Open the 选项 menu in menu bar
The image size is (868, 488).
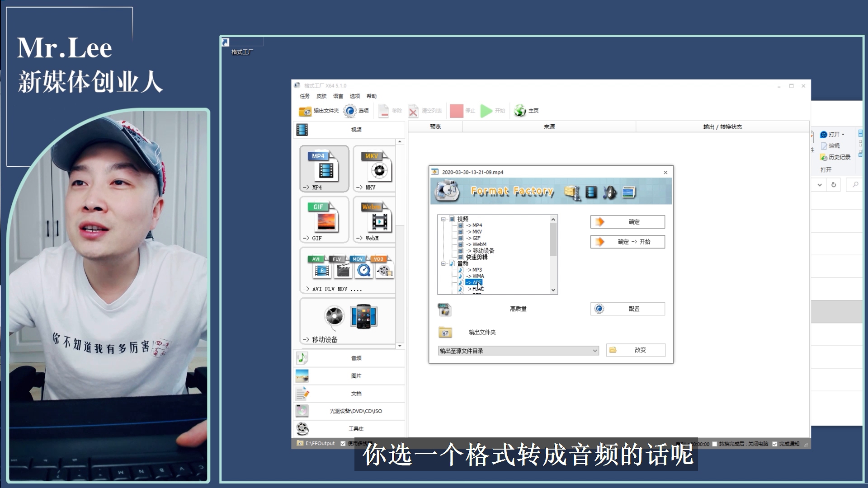[x=355, y=96]
